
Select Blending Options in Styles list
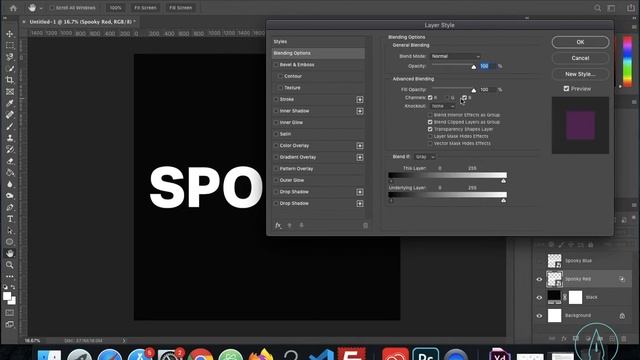pyautogui.click(x=318, y=53)
